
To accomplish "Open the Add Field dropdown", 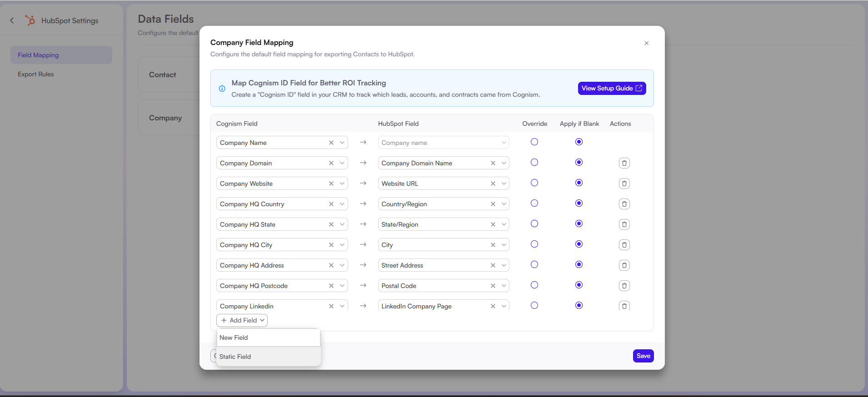I will tap(242, 320).
